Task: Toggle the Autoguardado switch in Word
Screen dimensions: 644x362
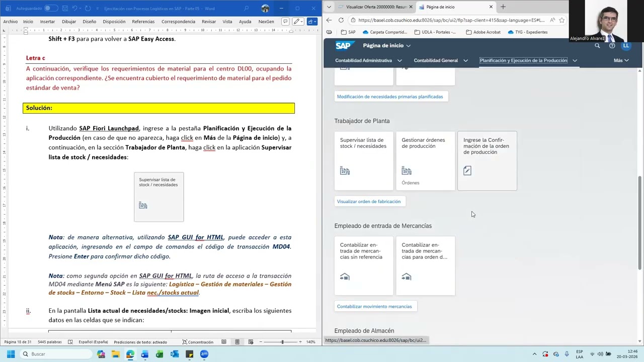Action: (51, 8)
